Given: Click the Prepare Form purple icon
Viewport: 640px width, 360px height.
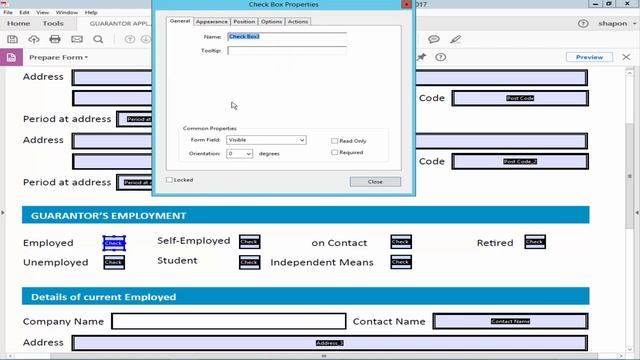Looking at the screenshot, I should (x=11, y=57).
